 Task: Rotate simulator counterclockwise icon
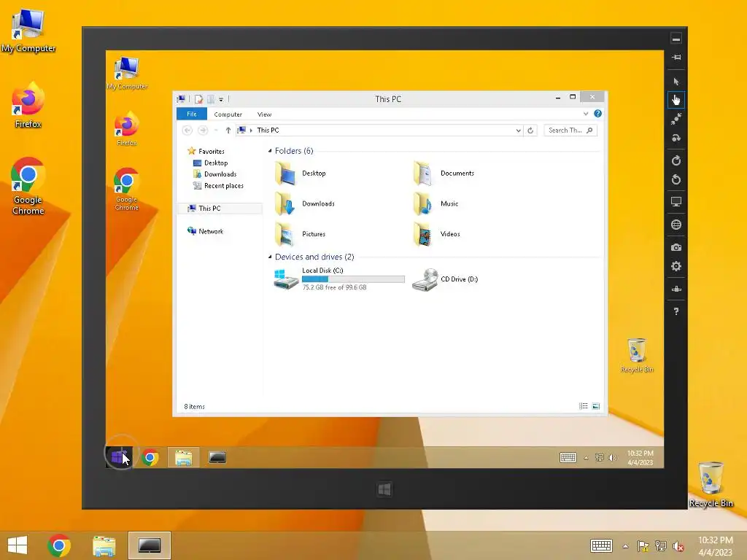(x=676, y=179)
